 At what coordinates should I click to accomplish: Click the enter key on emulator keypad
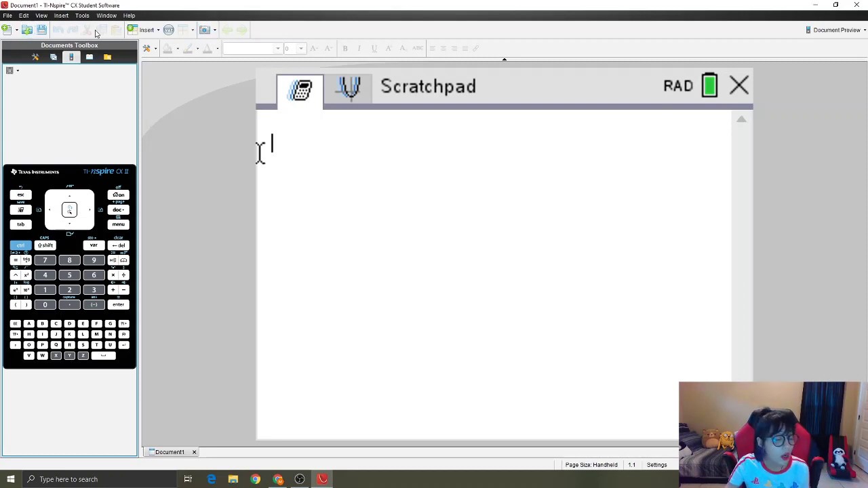click(x=118, y=305)
